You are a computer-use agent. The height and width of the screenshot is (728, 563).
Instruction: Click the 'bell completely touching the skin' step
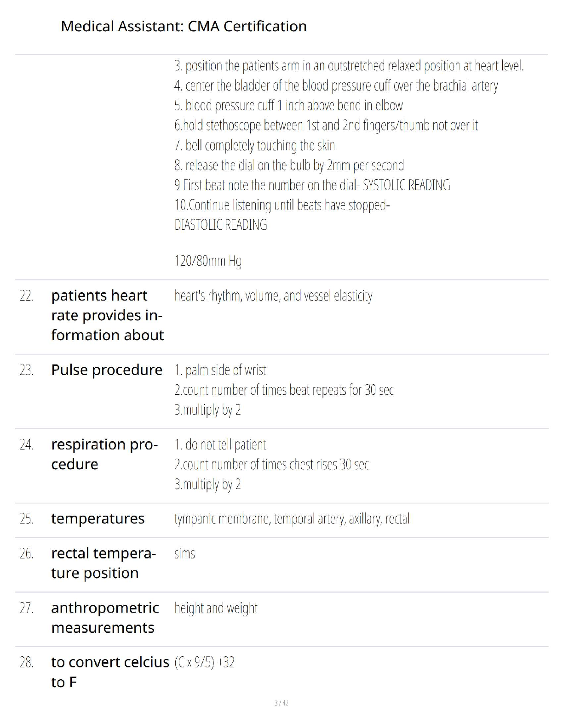[x=254, y=145]
